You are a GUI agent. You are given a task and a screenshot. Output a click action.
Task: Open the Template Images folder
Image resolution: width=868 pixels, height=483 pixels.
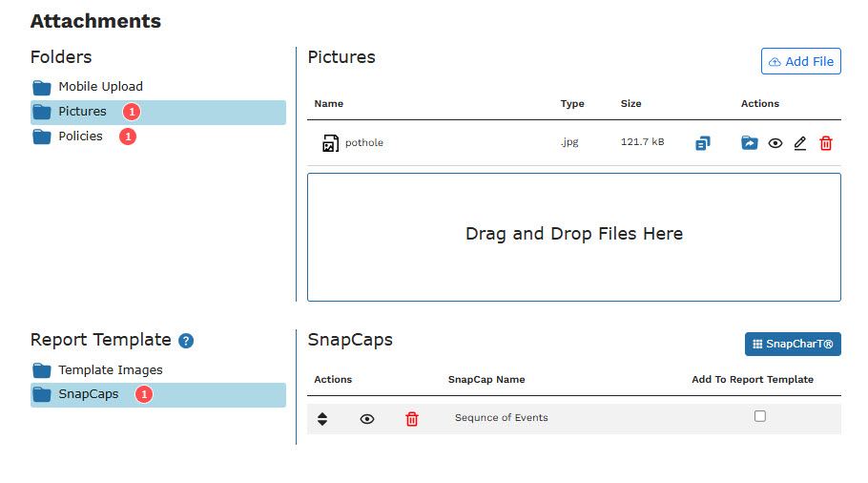point(110,370)
